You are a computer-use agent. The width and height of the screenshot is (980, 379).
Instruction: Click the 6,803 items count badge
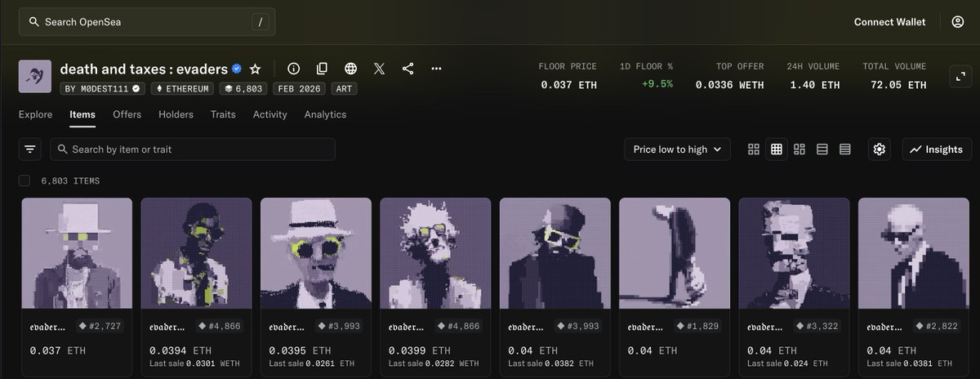point(244,88)
